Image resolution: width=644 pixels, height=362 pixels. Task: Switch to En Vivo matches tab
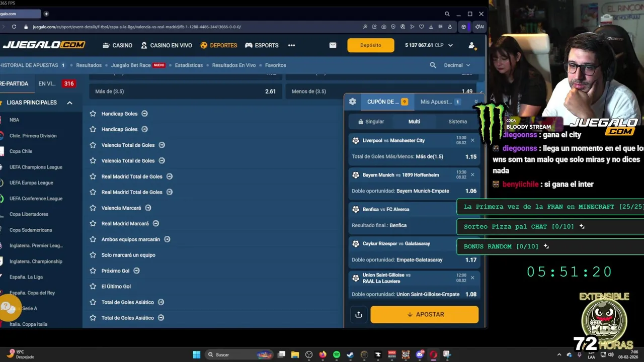56,83
